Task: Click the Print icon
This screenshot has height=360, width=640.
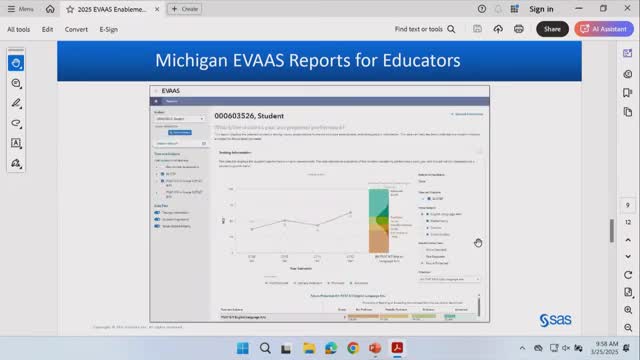Action: 519,29
